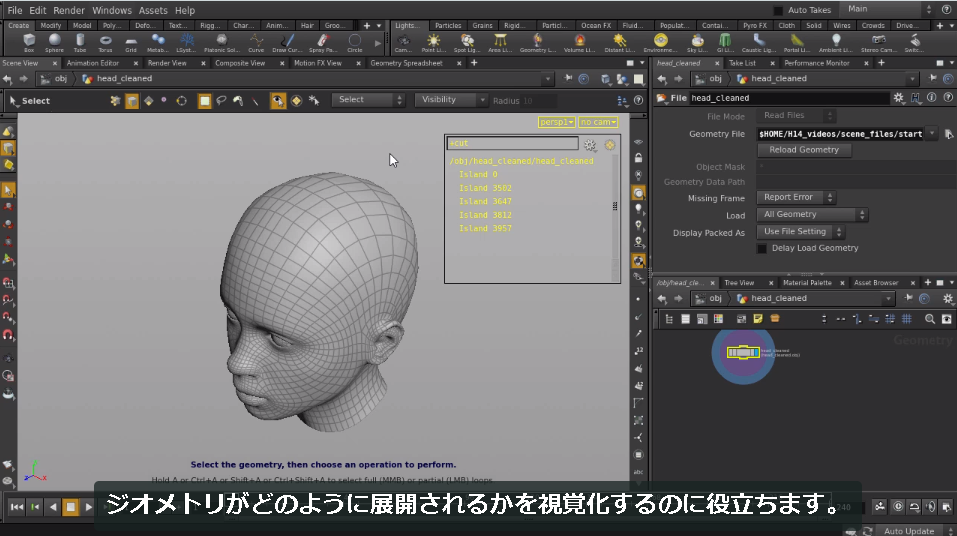This screenshot has width=957, height=536.
Task: Click the obj path button in viewport
Action: [x=54, y=79]
